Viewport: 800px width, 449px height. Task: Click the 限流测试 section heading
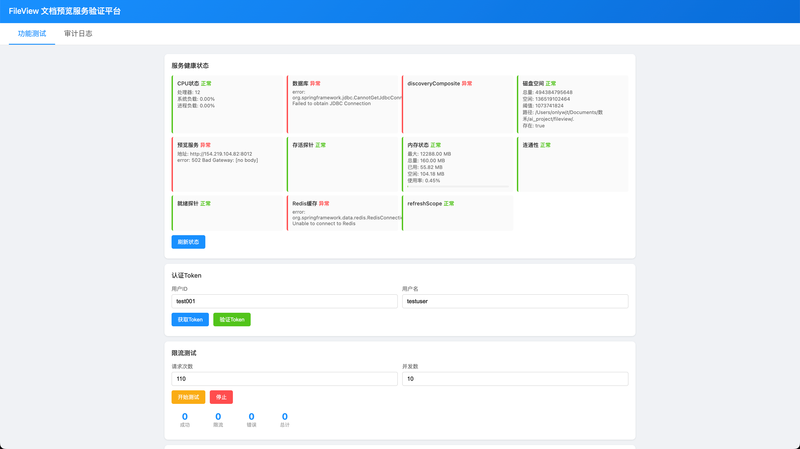184,353
